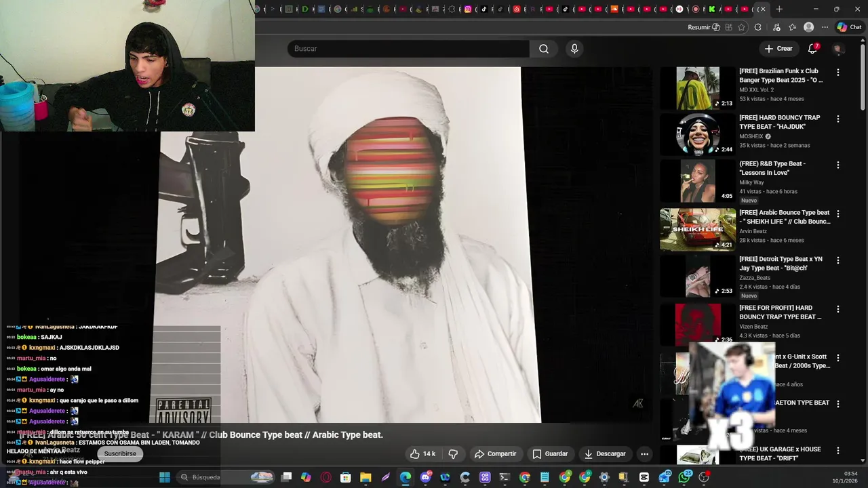Open Milky Way channel link
Image resolution: width=868 pixels, height=488 pixels.
(751, 182)
